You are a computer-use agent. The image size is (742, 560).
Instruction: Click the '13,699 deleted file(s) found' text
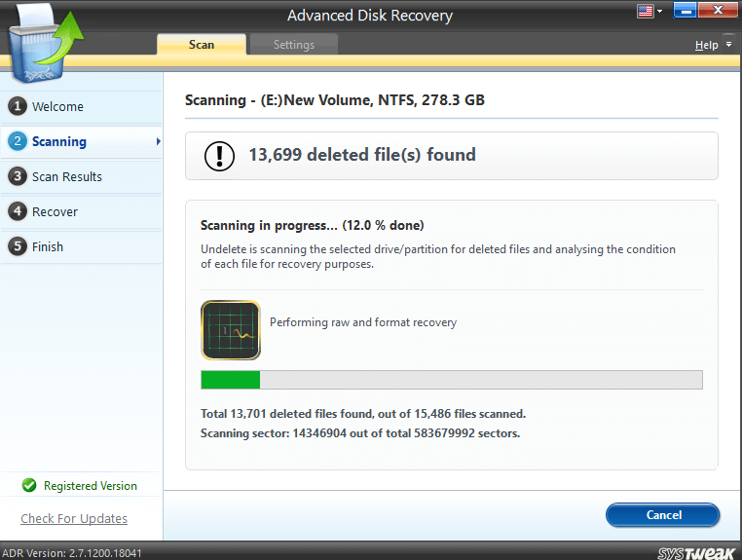click(x=362, y=155)
